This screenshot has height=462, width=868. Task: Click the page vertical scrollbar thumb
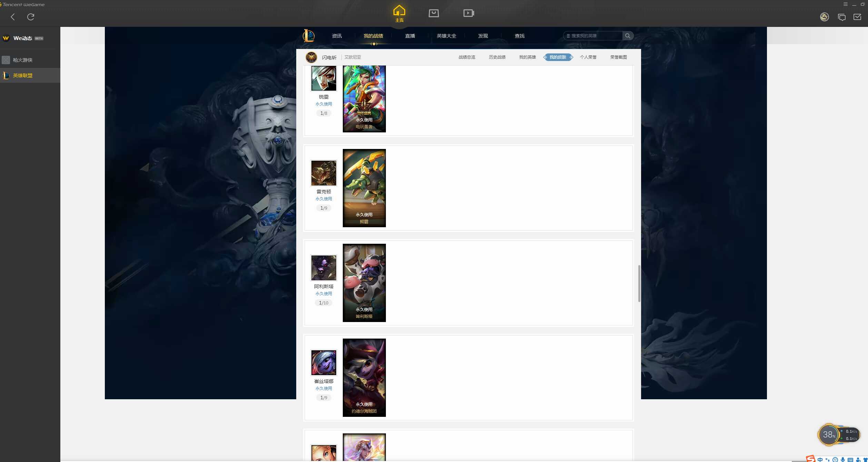639,283
